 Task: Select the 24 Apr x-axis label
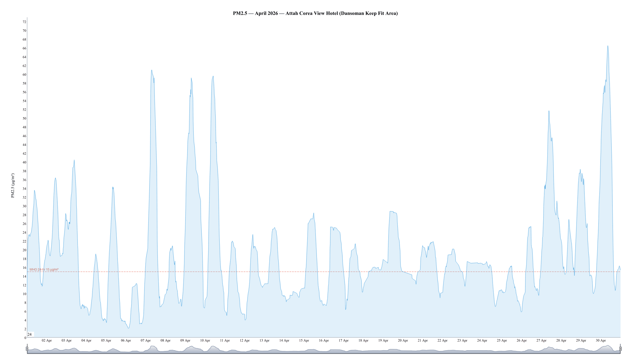[x=482, y=340]
